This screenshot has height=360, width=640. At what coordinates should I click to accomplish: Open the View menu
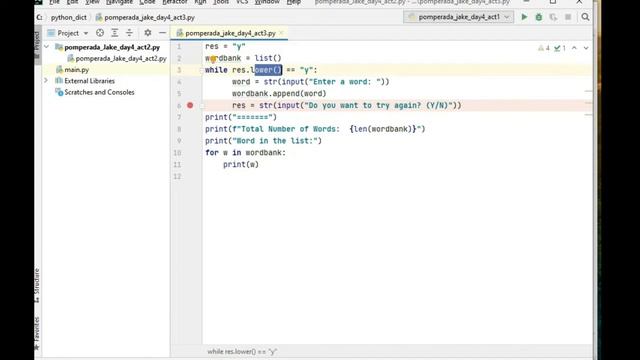coord(92,2)
